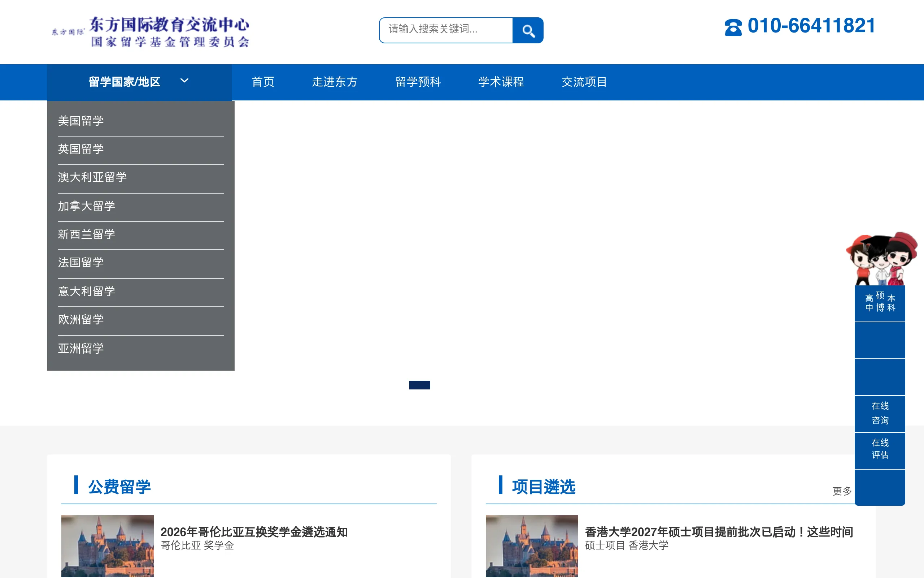Focus the 请输入搜索关键词 search field

coord(446,30)
